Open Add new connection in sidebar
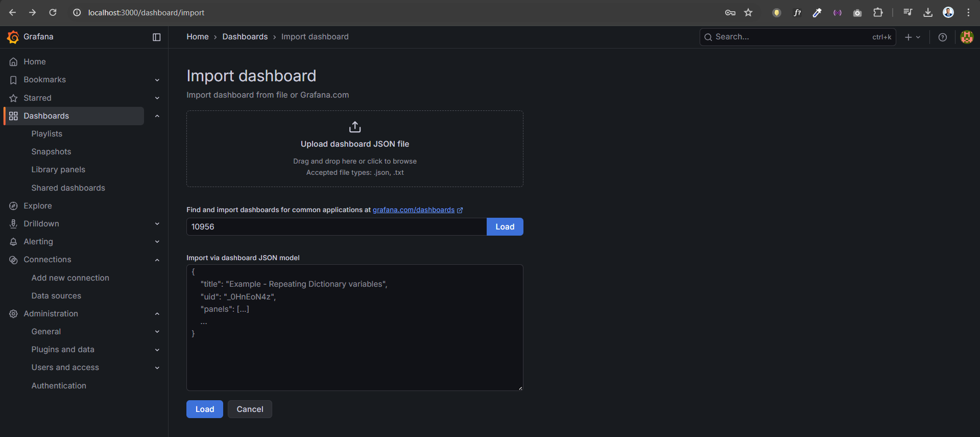This screenshot has width=980, height=437. [x=70, y=278]
